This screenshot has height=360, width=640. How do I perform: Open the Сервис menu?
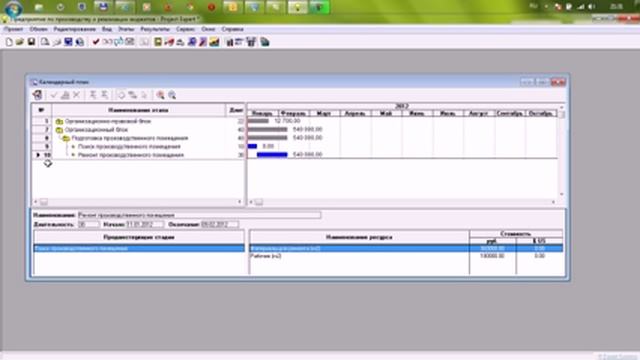185,29
